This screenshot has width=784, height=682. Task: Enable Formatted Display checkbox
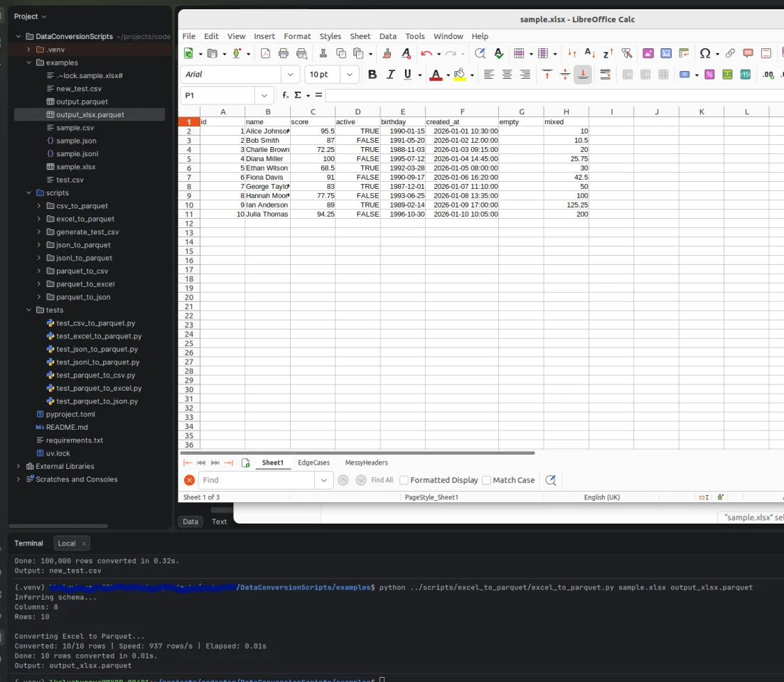tap(404, 480)
